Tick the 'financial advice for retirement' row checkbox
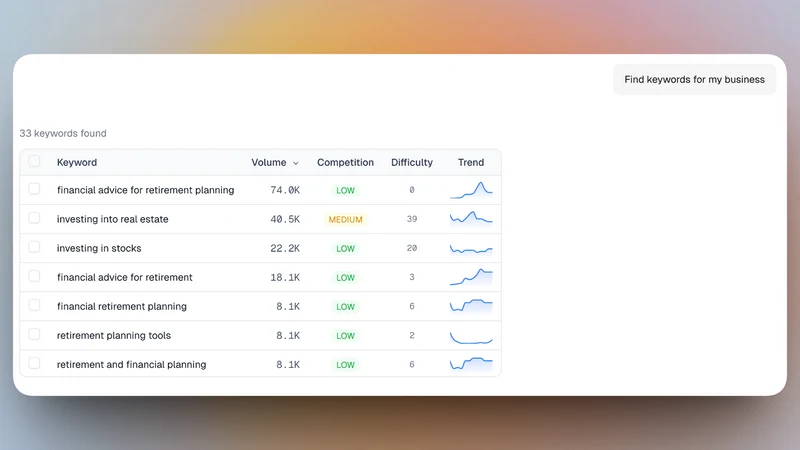The image size is (800, 450). pos(34,276)
